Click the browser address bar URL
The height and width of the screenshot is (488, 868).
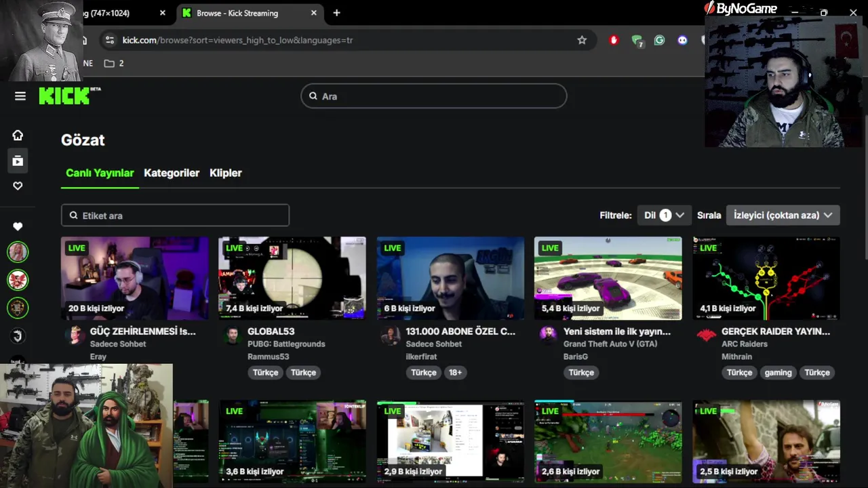237,40
